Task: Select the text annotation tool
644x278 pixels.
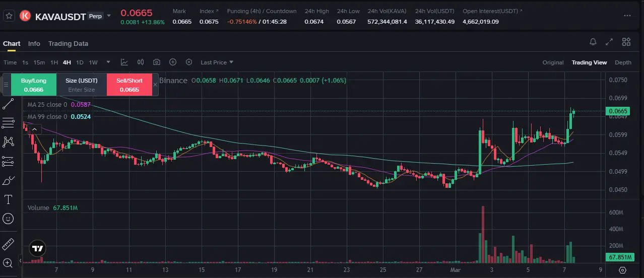Action: click(8, 199)
